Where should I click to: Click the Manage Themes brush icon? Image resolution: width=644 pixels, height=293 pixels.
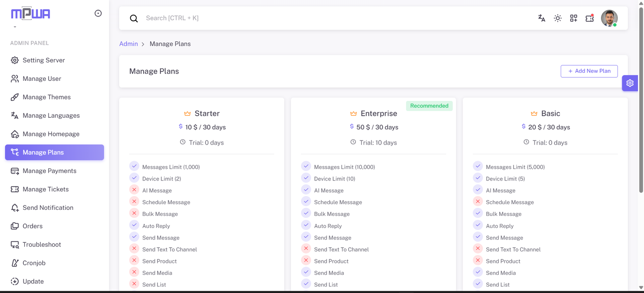point(15,97)
